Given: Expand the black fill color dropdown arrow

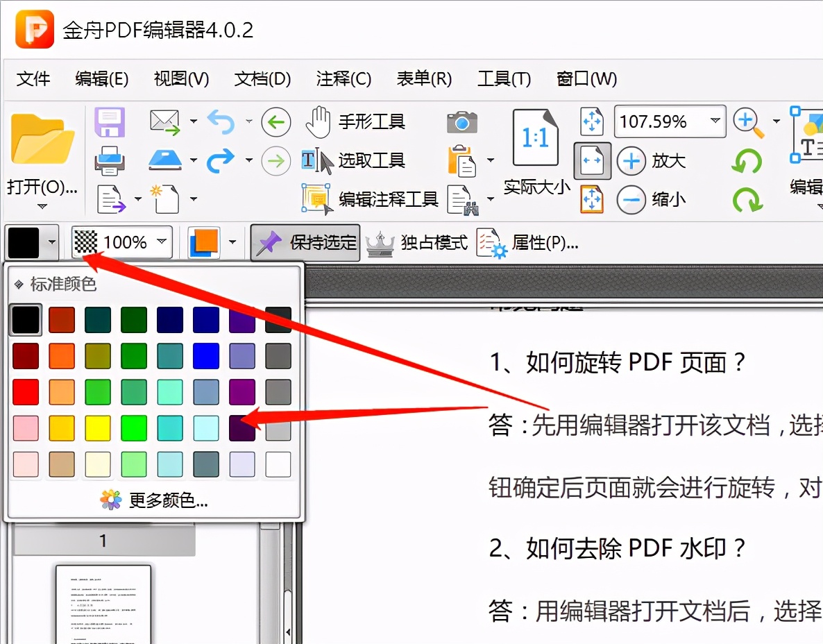Looking at the screenshot, I should click(x=51, y=242).
